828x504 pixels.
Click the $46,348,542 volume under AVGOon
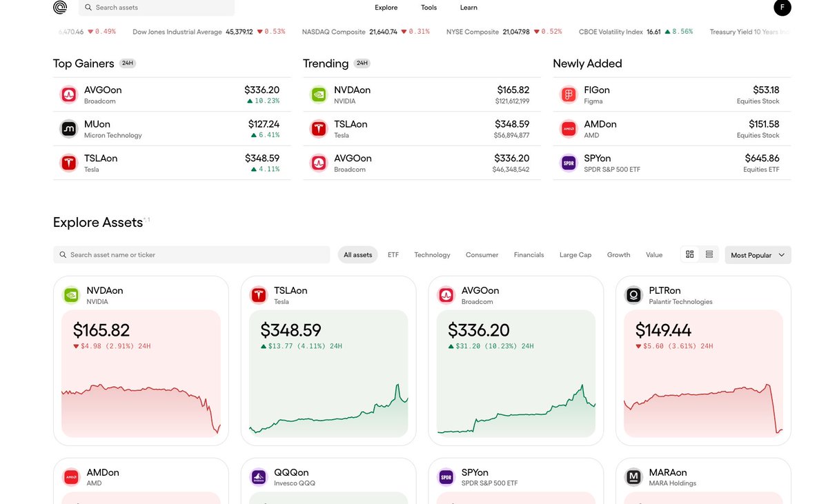(511, 170)
